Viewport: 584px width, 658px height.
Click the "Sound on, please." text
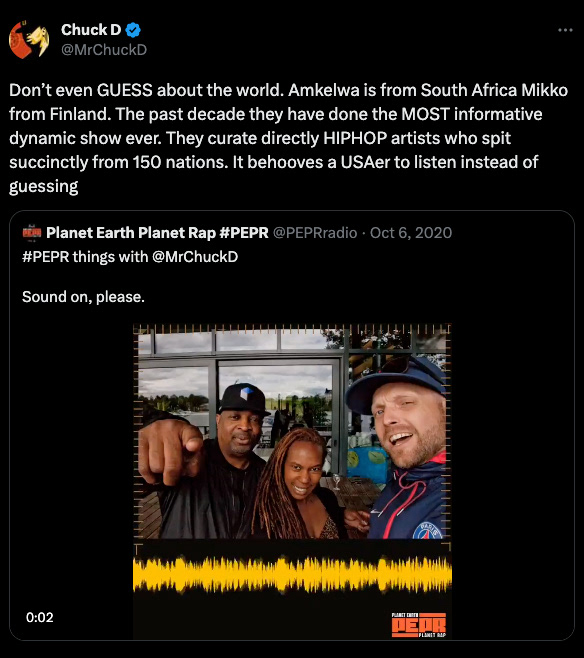(x=83, y=297)
